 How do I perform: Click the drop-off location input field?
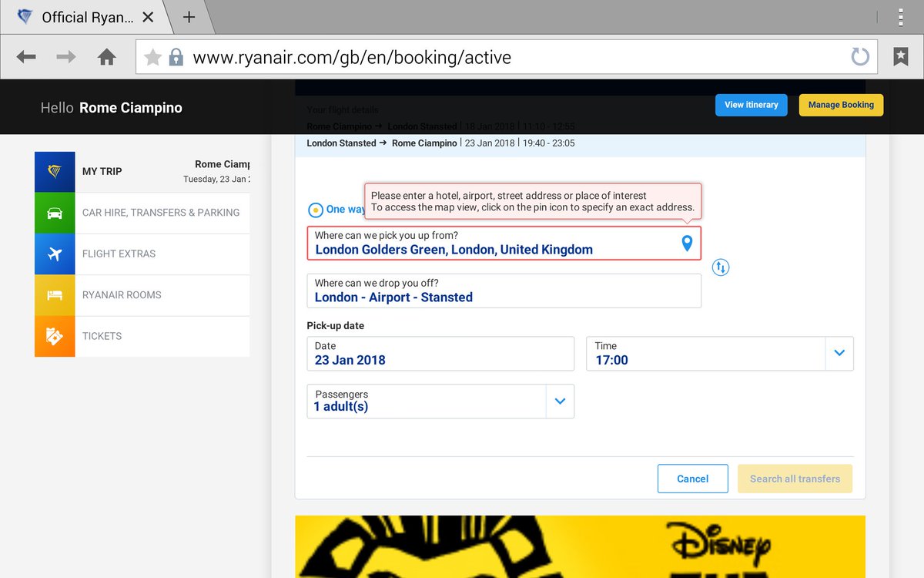pyautogui.click(x=504, y=291)
